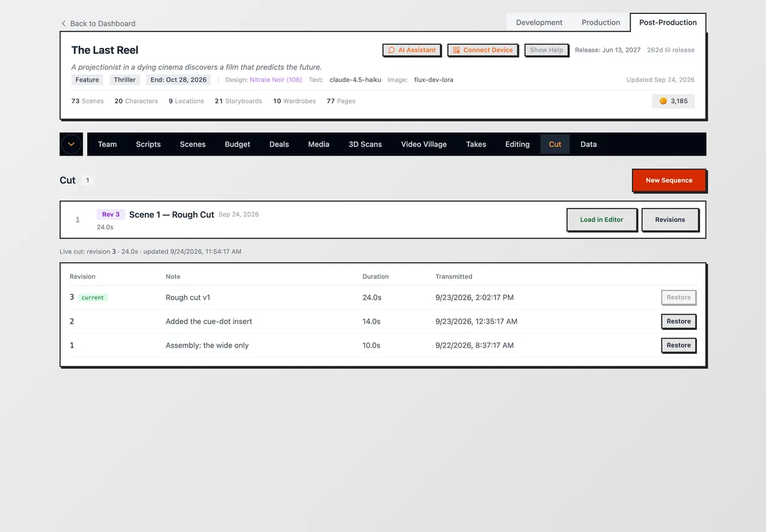Viewport: 766px width, 532px height.
Task: Restore revision 2 cue-dot insert
Action: point(679,321)
